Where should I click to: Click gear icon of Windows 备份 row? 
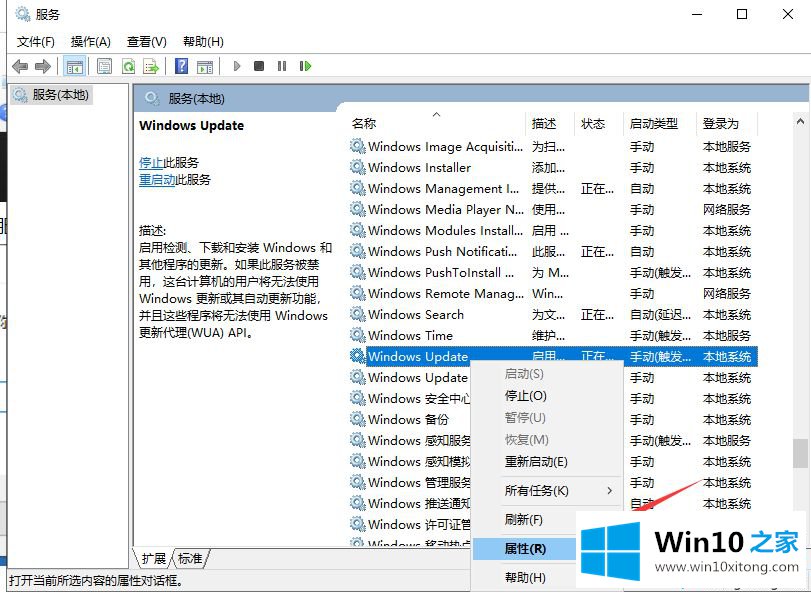357,419
